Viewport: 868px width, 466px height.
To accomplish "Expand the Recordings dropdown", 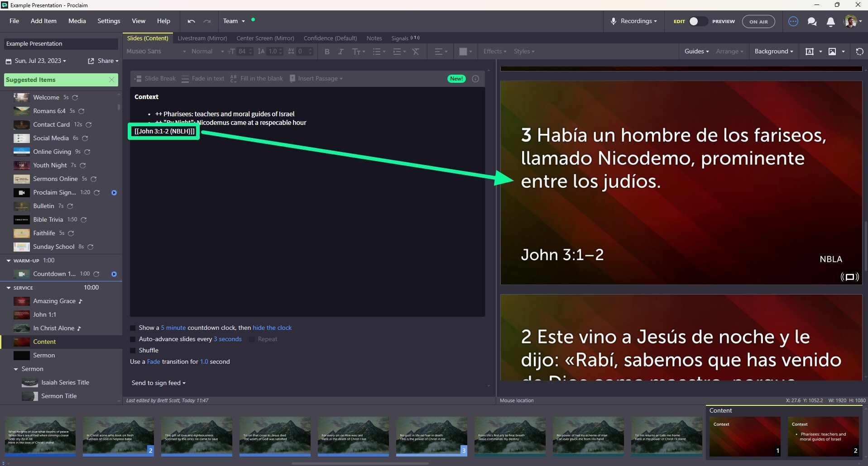I will [634, 21].
